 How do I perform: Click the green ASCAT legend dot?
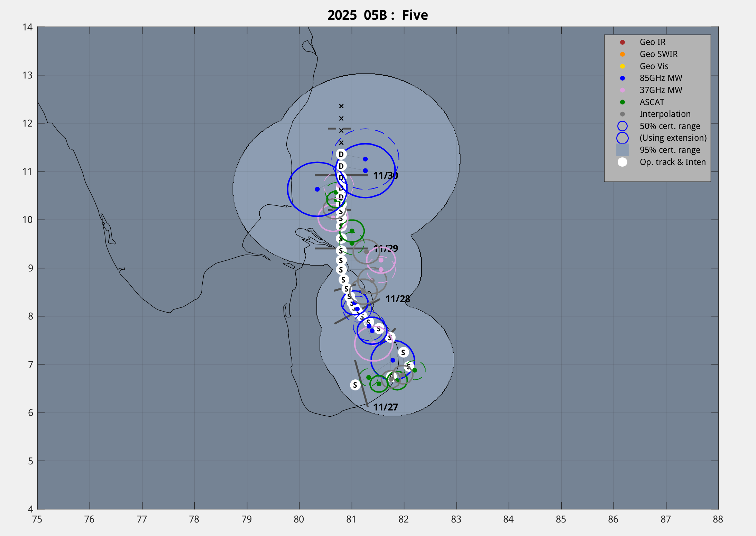click(x=622, y=102)
